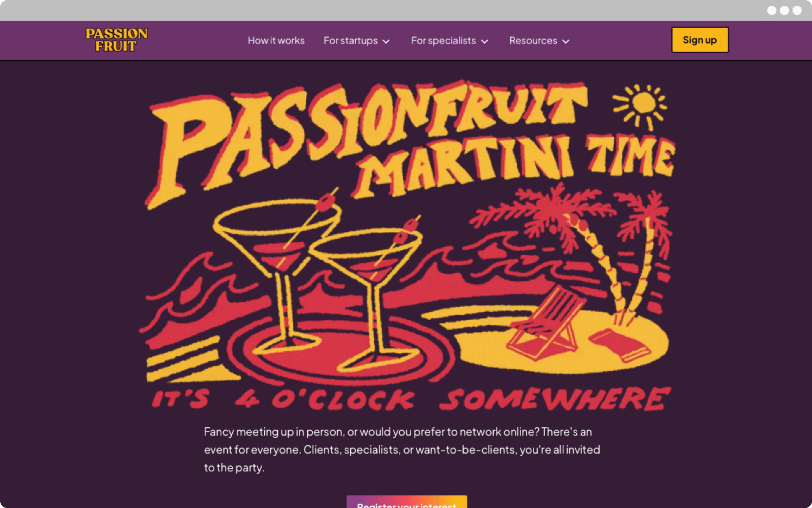Click the last white window control dot
The height and width of the screenshot is (508, 812).
(x=797, y=10)
